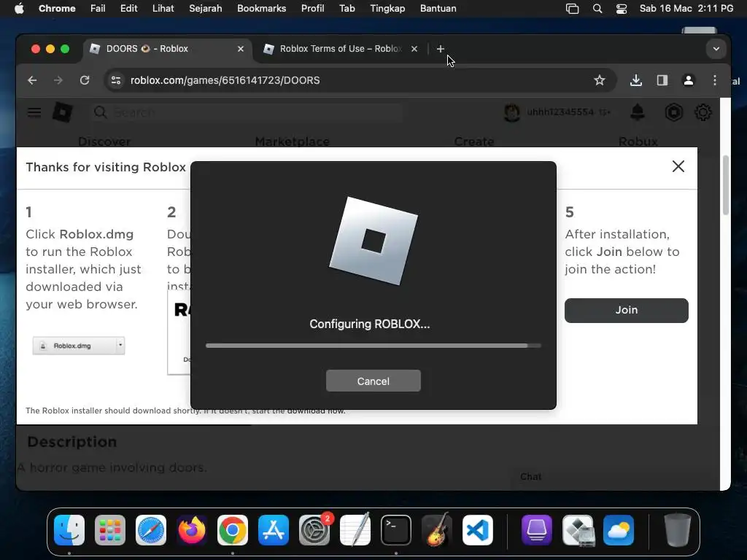Close the Thanks for visiting Roblox dialog
Viewport: 747px width, 560px height.
[x=678, y=166]
